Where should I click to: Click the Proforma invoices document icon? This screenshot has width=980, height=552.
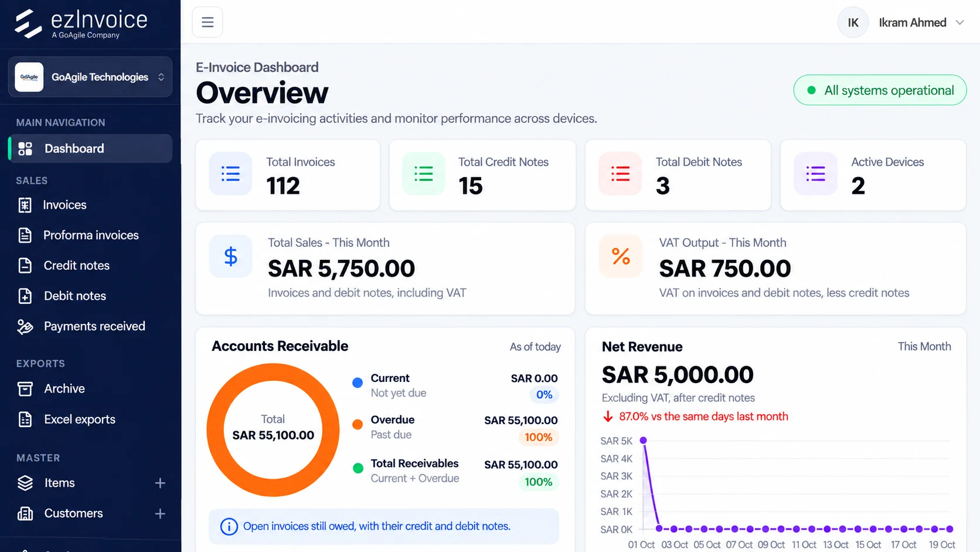point(25,235)
